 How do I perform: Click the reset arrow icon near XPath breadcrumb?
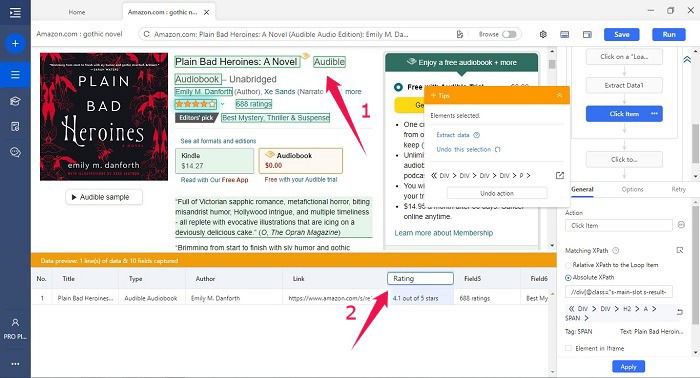[x=680, y=312]
